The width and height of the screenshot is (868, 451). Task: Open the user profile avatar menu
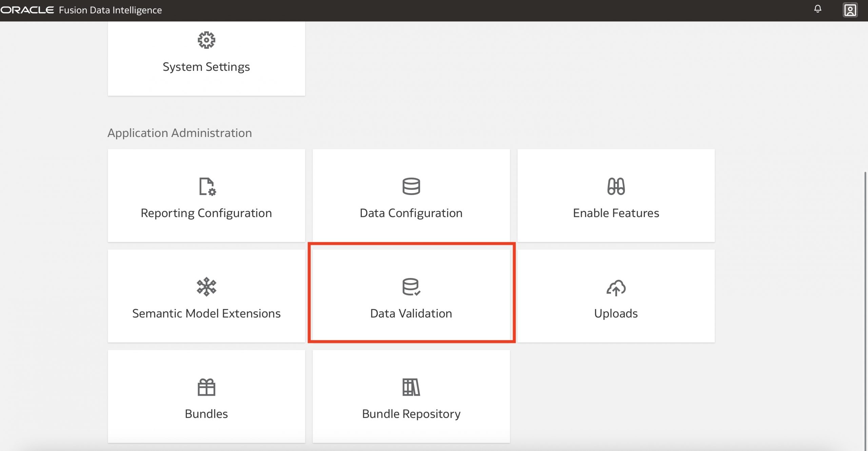coord(850,10)
